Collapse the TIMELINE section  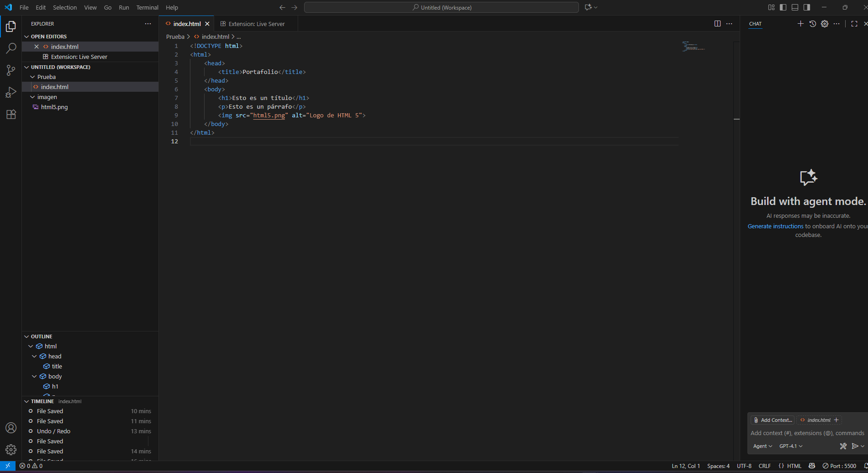point(26,401)
